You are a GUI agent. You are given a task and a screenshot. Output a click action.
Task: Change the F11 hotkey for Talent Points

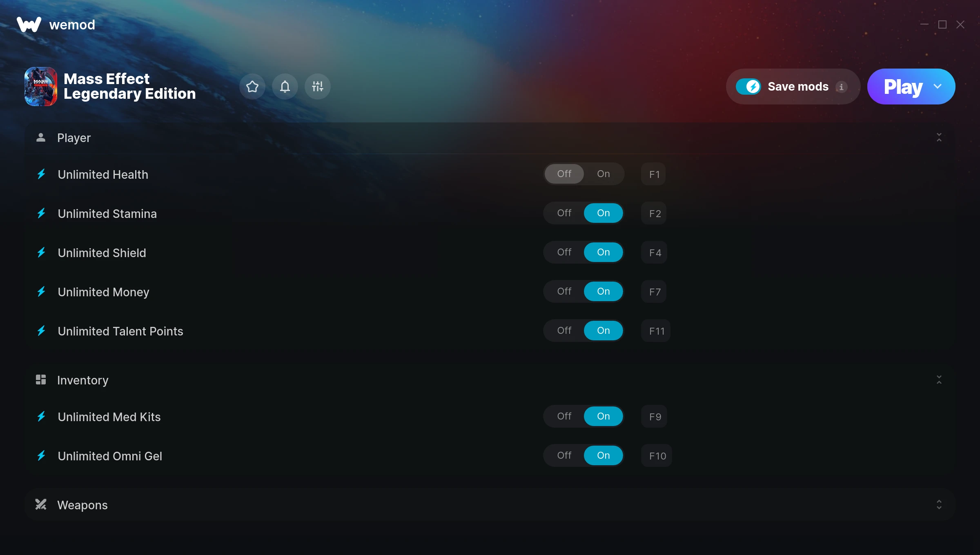tap(656, 331)
